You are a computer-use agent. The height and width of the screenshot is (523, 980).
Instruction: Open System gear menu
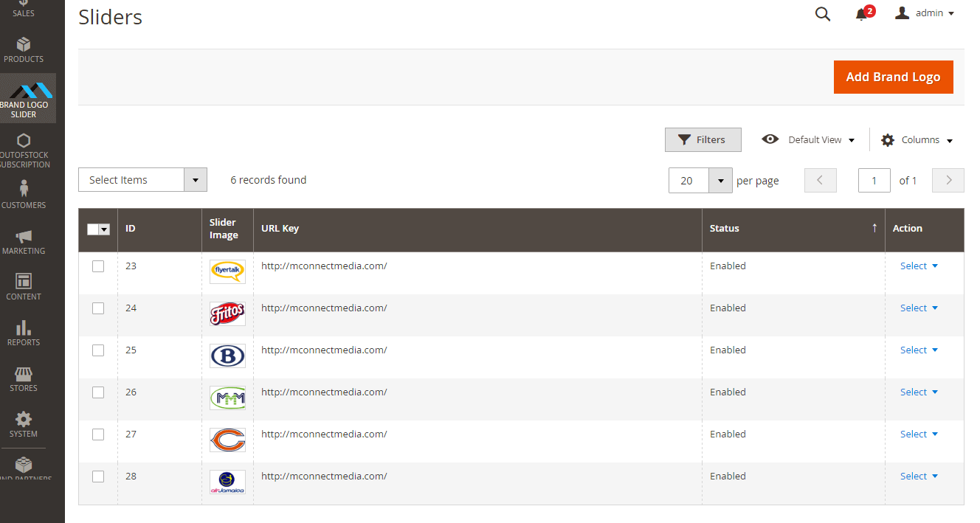click(24, 424)
